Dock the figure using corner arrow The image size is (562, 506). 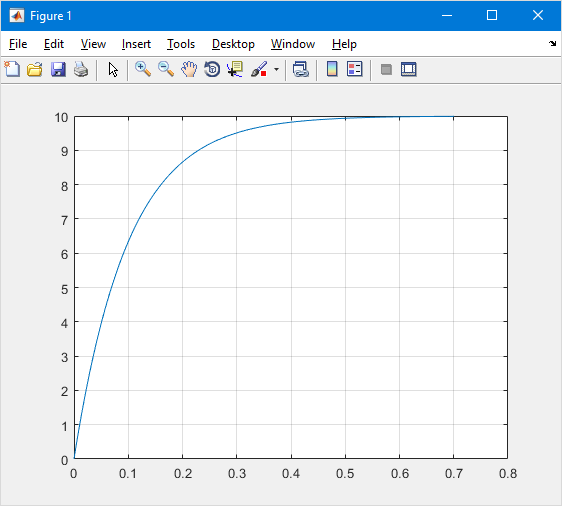pos(552,44)
